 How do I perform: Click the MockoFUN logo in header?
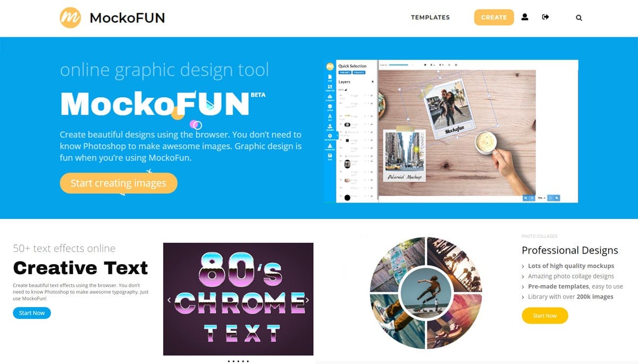point(112,18)
